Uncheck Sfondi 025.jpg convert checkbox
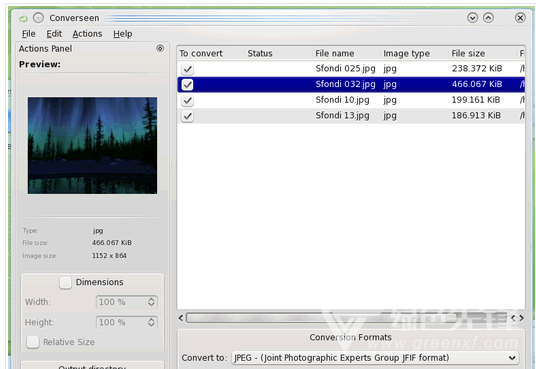Image resolution: width=536 pixels, height=369 pixels. click(187, 69)
